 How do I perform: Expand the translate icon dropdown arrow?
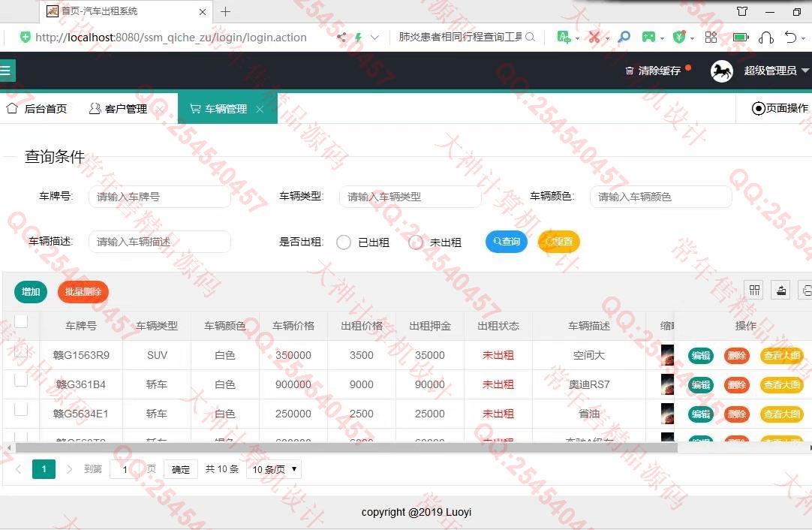click(x=577, y=38)
